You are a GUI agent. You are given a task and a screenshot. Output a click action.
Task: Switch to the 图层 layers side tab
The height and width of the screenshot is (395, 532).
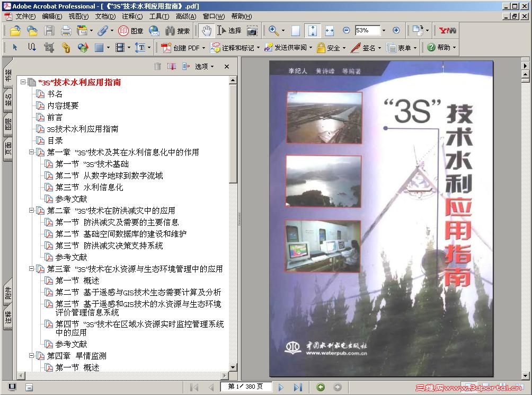(8, 124)
